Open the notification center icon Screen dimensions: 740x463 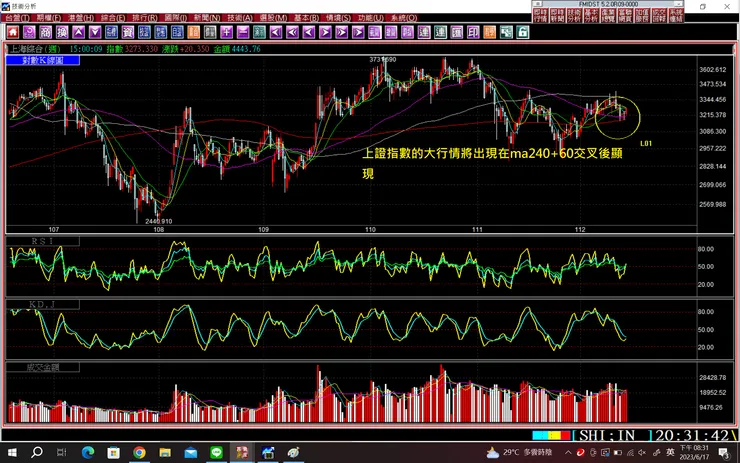723,453
